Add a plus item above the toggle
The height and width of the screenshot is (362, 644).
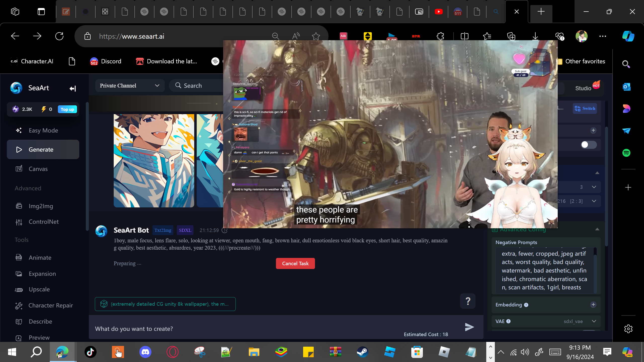593,130
